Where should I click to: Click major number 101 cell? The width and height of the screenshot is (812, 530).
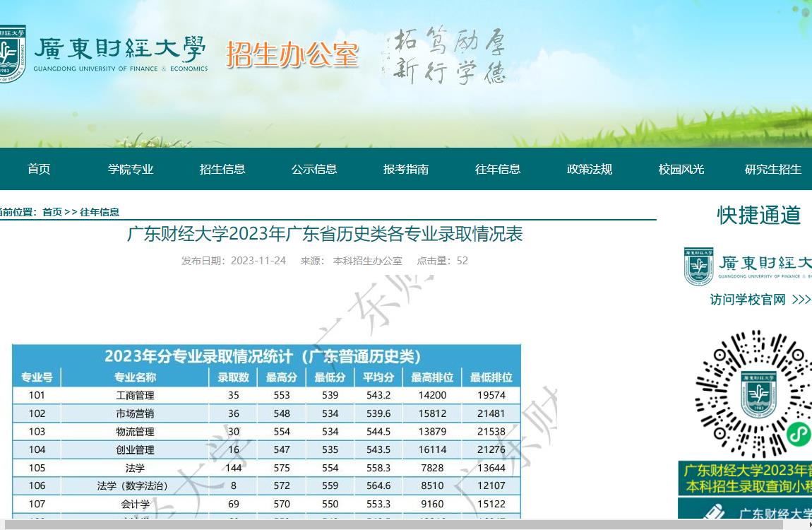click(x=37, y=395)
